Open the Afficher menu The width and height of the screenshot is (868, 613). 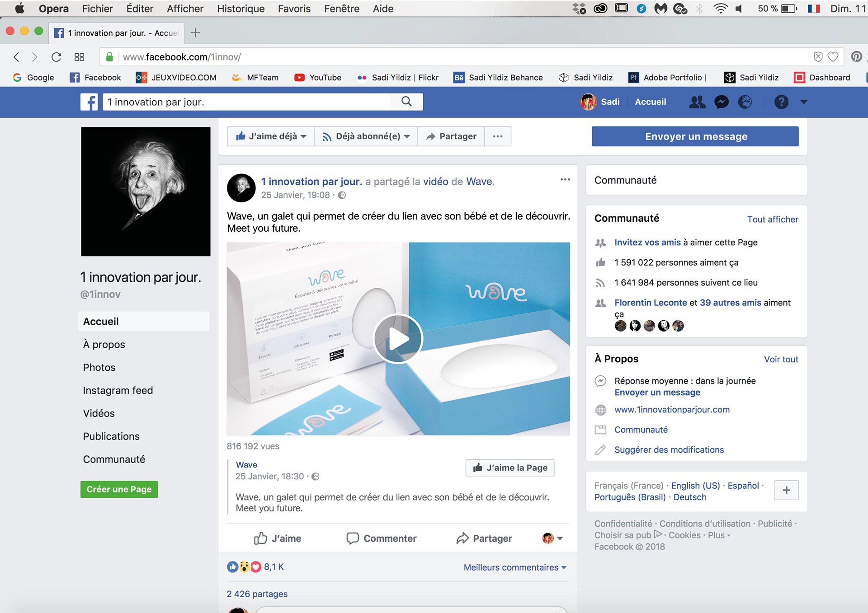185,9
